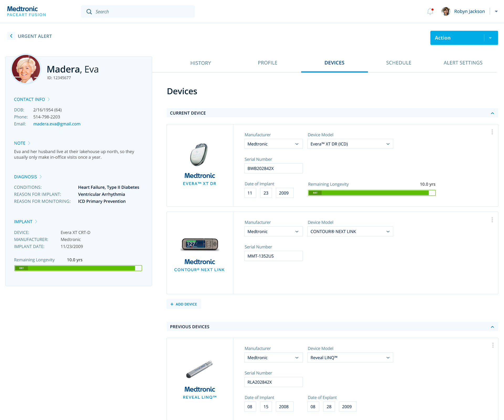Click the Remaining Longevity bar in patient sidebar
The width and height of the screenshot is (504, 420).
[x=78, y=268]
